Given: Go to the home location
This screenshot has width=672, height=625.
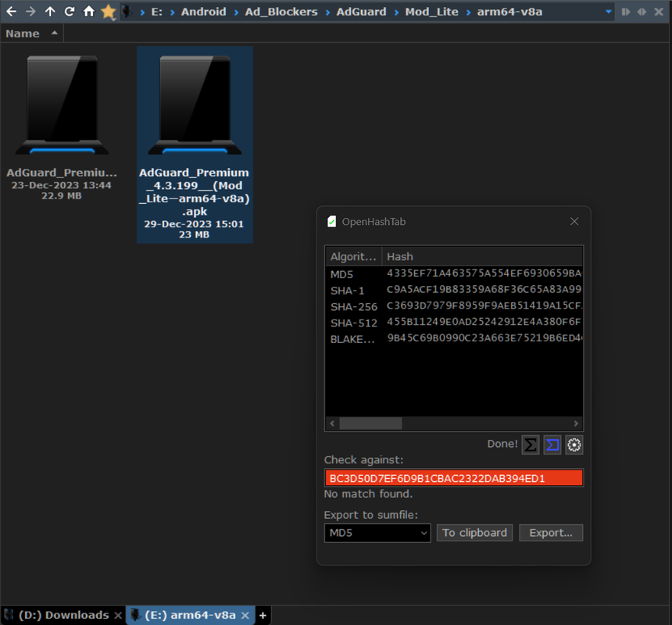Looking at the screenshot, I should (89, 12).
